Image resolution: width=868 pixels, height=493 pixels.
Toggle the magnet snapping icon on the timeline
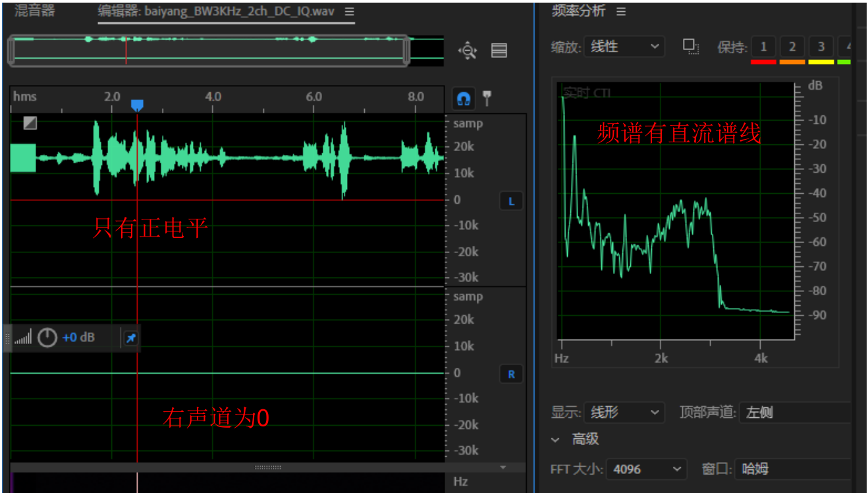[464, 99]
